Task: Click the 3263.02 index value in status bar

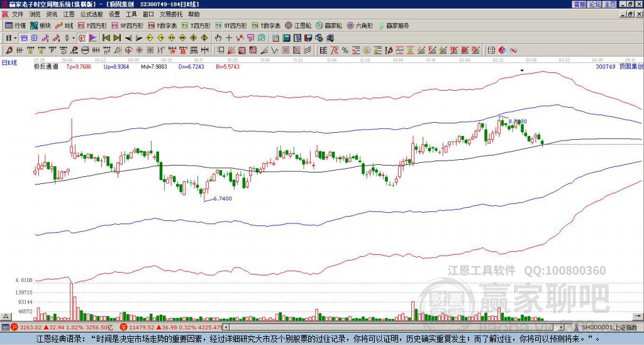Action: (x=31, y=327)
